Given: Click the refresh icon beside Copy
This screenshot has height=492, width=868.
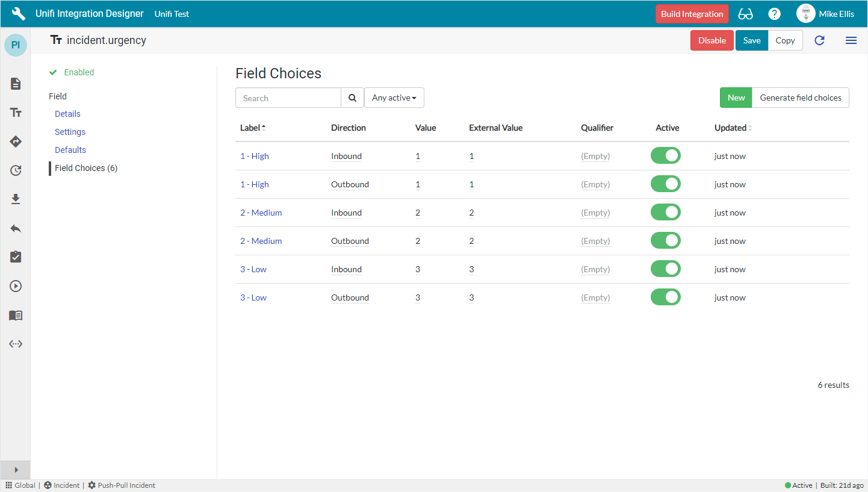Looking at the screenshot, I should [819, 40].
